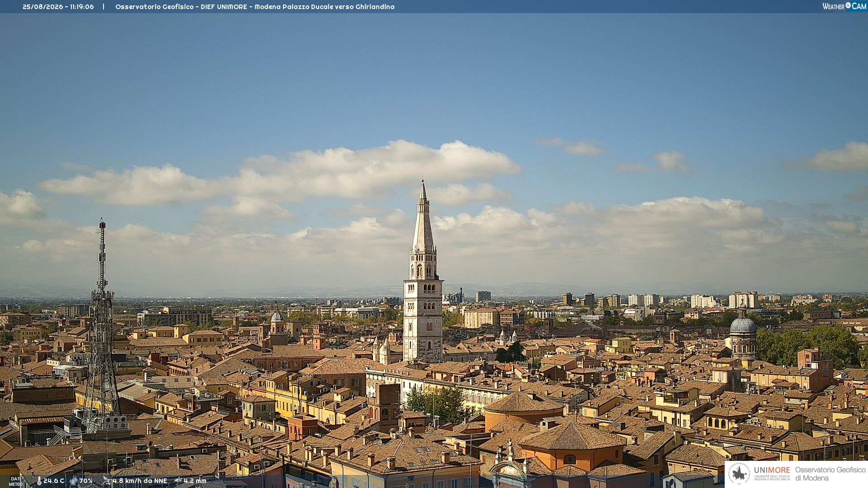Click the 70% humidity reading
The width and height of the screenshot is (868, 488).
pyautogui.click(x=86, y=481)
